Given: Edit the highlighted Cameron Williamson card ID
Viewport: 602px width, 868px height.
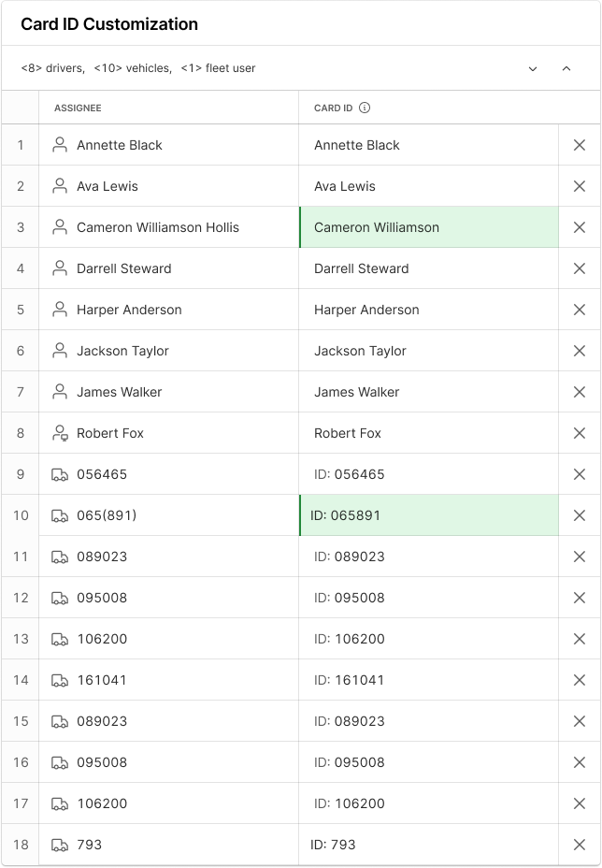Looking at the screenshot, I should point(428,227).
